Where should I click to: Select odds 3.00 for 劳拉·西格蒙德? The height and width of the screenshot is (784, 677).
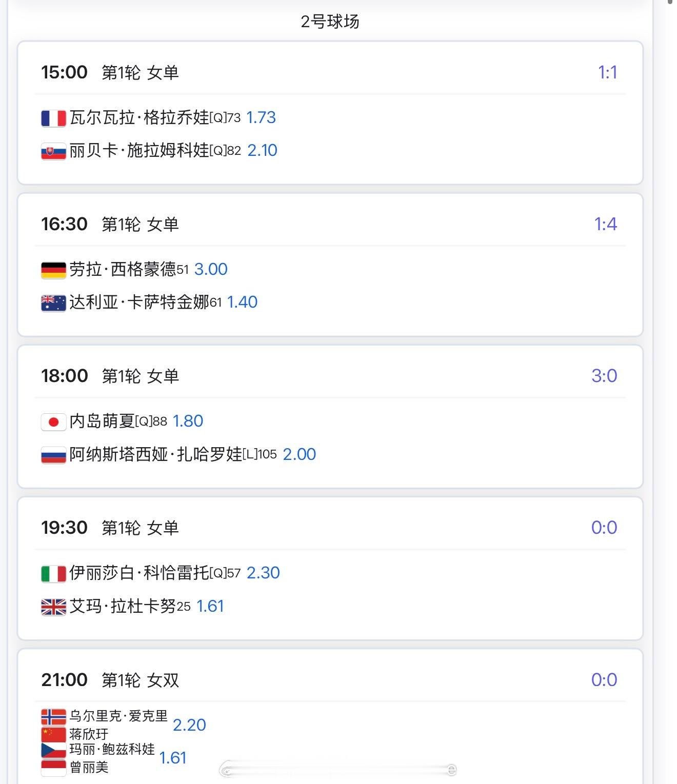point(211,269)
